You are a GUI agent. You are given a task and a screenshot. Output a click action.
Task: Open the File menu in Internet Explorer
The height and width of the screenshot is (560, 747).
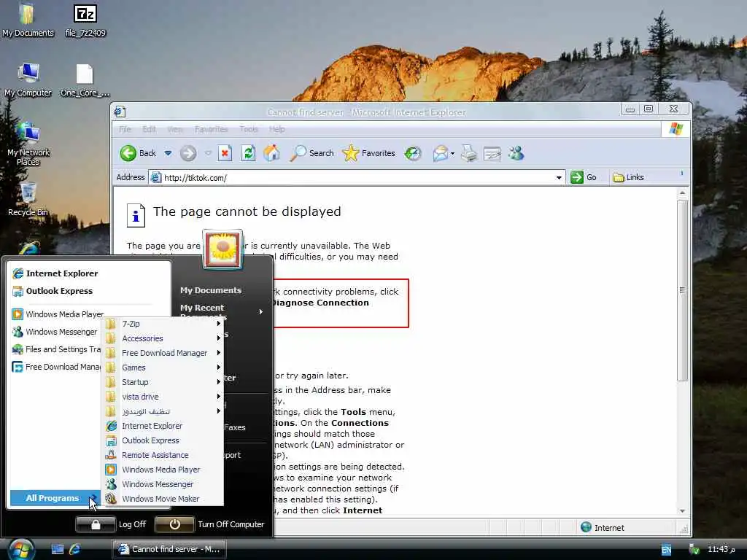pyautogui.click(x=125, y=129)
